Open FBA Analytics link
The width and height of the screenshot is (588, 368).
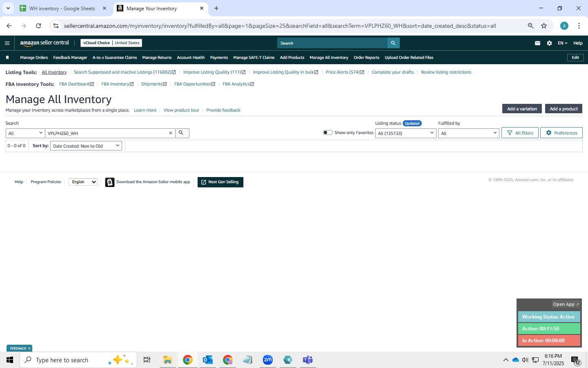pyautogui.click(x=238, y=84)
